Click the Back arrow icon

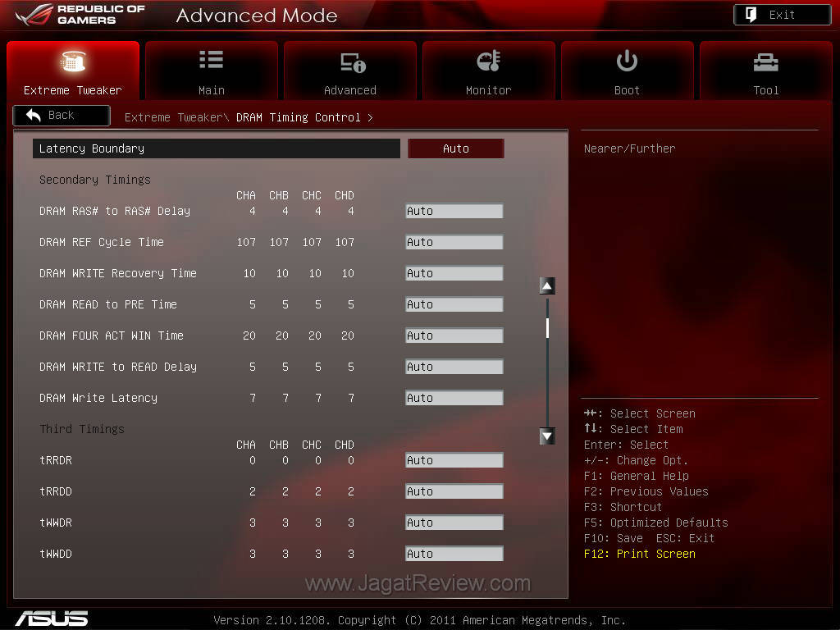(33, 115)
